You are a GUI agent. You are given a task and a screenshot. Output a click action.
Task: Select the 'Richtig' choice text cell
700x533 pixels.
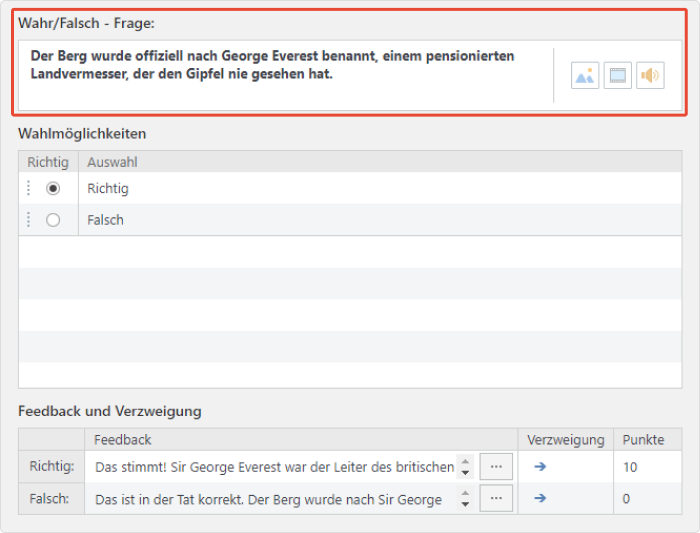point(380,188)
